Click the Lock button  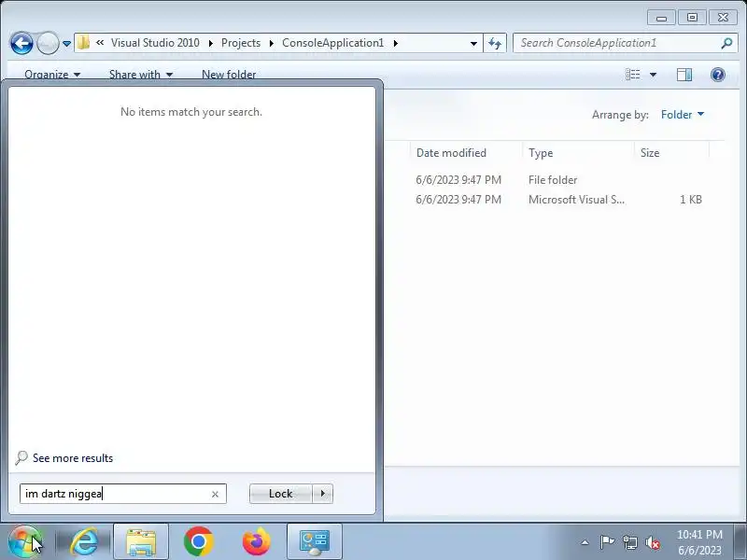[281, 494]
